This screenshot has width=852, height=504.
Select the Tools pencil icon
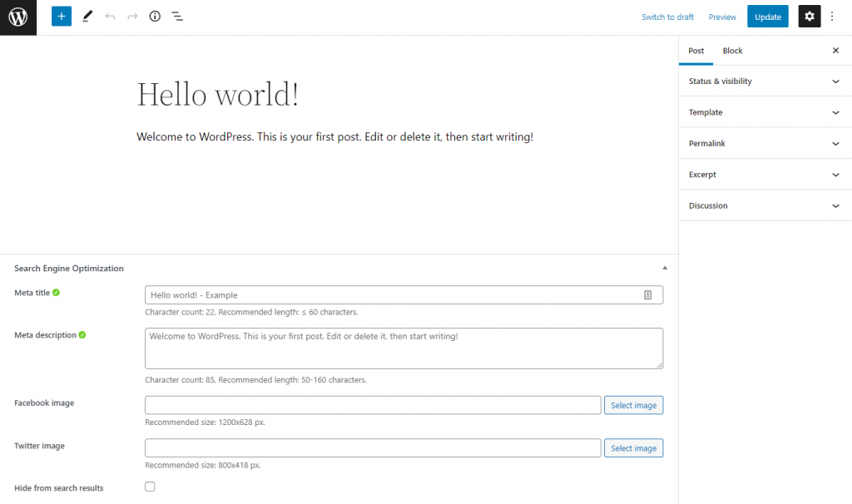[x=87, y=17]
